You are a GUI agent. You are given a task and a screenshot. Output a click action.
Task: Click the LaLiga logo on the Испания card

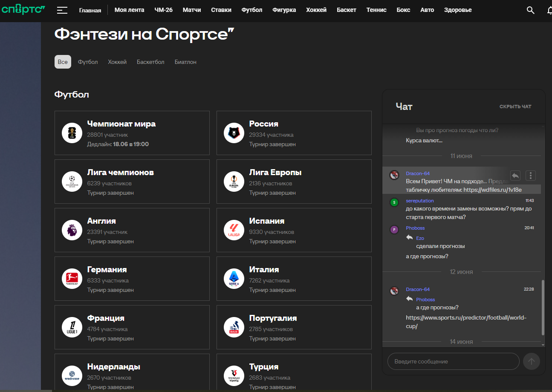(x=234, y=231)
